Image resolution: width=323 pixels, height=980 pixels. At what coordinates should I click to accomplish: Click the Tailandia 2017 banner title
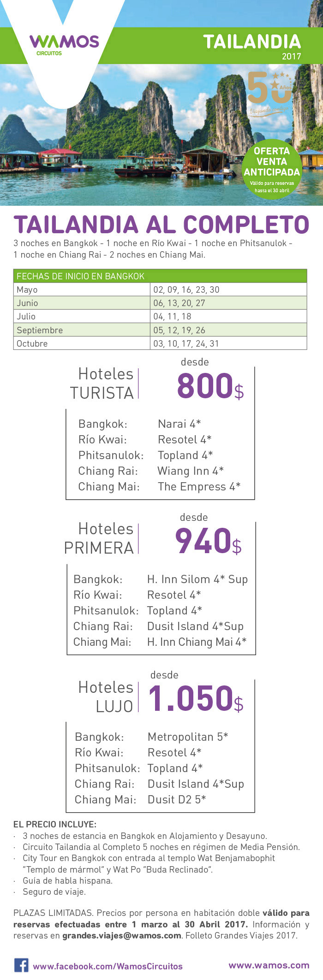(x=252, y=45)
